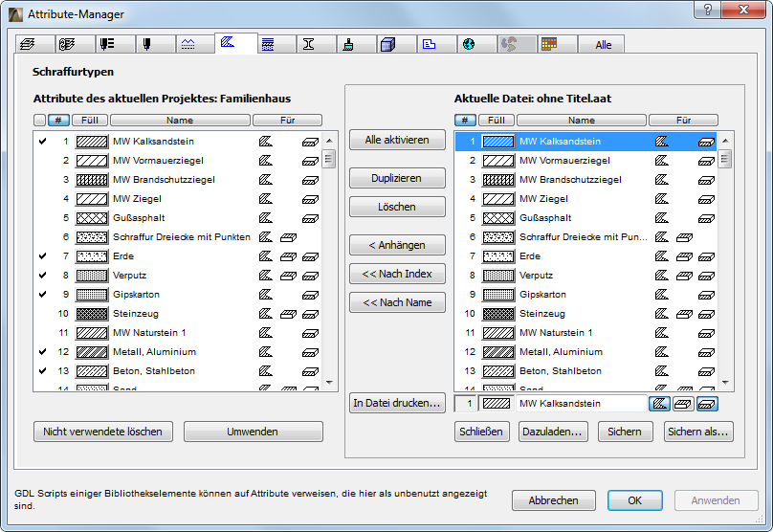Click Steinzeug pattern swatch in project list
This screenshot has width=773, height=532.
click(x=92, y=314)
